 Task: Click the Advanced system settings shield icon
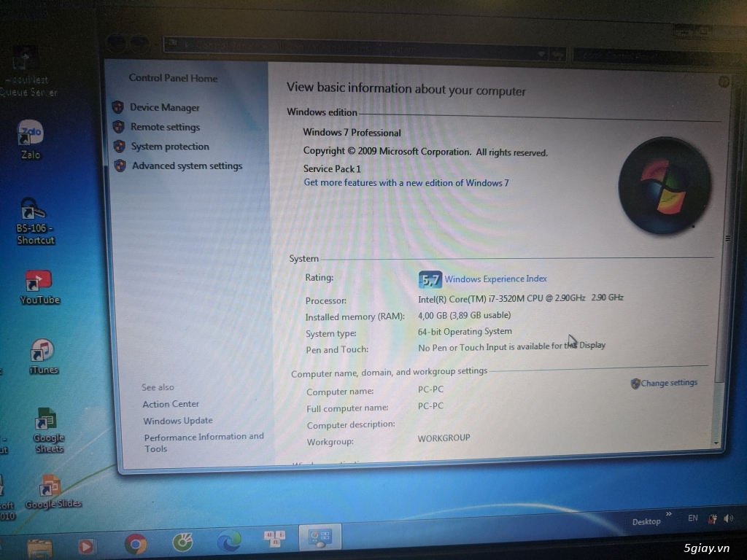[120, 166]
